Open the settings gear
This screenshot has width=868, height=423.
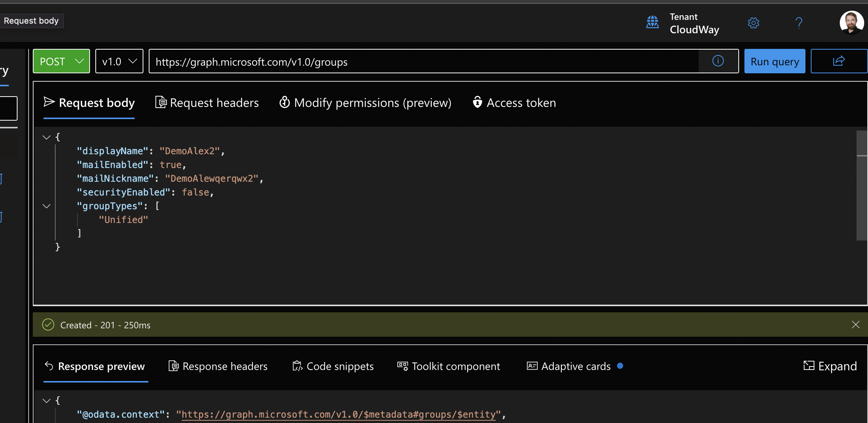click(x=754, y=23)
